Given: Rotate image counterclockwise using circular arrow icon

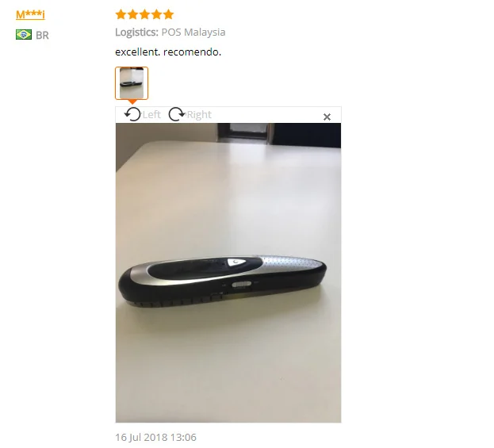Looking at the screenshot, I should click(x=132, y=114).
